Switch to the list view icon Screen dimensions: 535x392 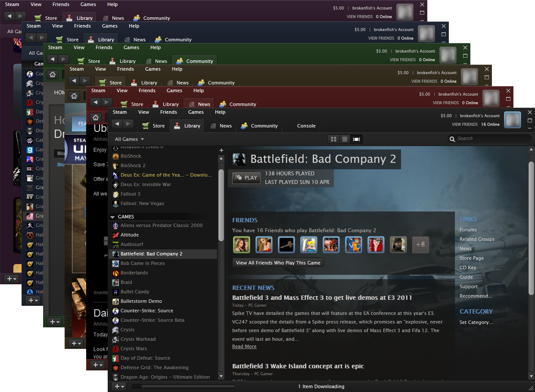point(345,139)
